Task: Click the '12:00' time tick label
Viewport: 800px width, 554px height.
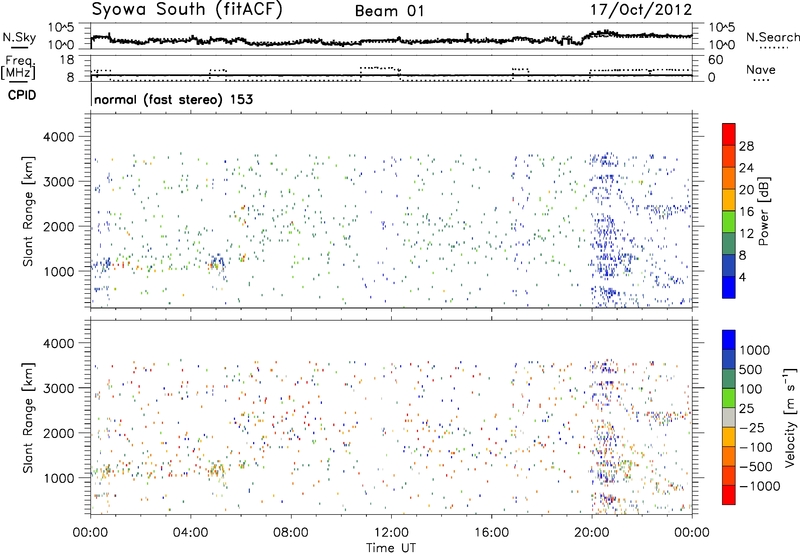Action: pos(391,533)
